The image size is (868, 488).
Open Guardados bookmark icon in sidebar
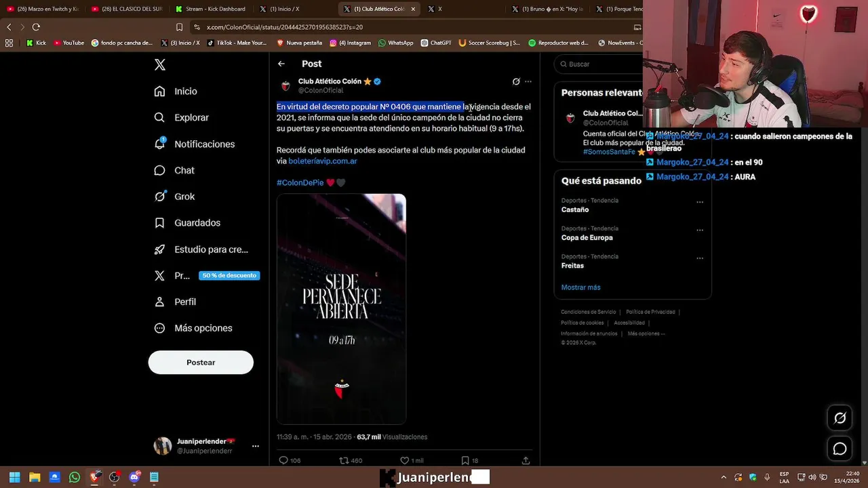pyautogui.click(x=159, y=222)
